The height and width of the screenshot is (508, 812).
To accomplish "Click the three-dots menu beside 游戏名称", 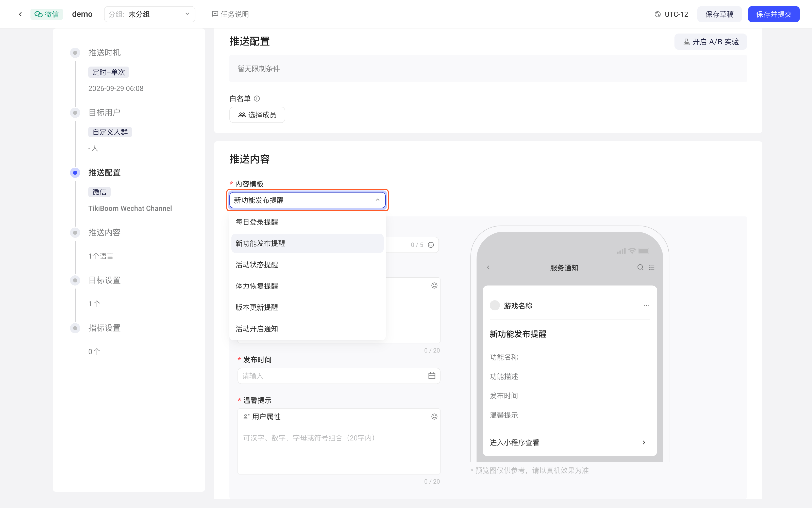I will [x=646, y=306].
